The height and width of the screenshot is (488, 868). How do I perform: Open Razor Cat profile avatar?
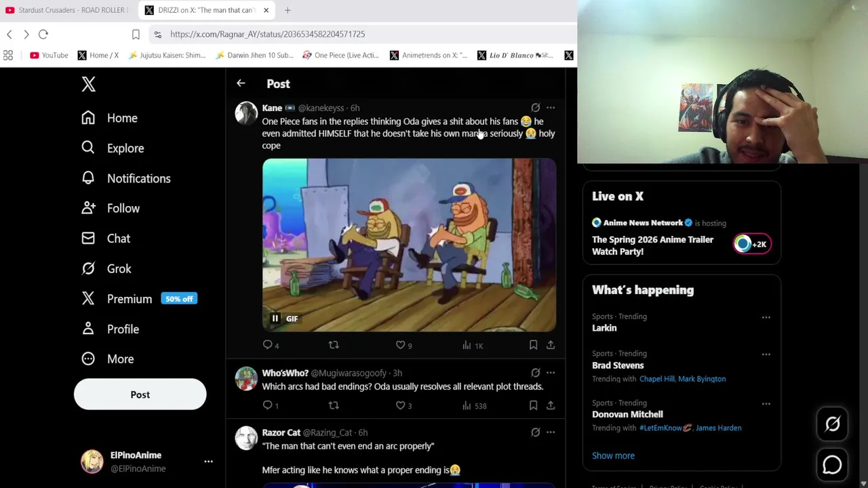click(246, 438)
